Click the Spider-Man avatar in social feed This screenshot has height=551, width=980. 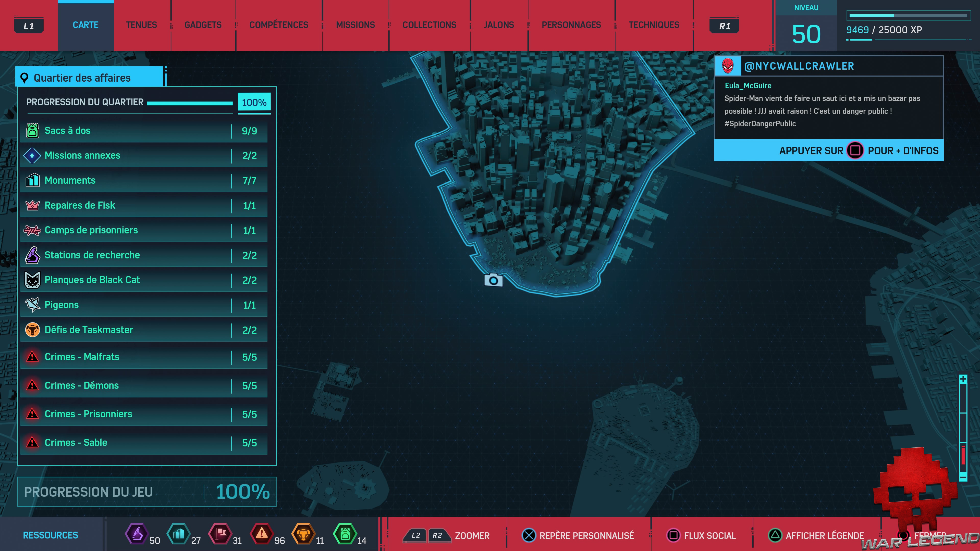coord(727,66)
